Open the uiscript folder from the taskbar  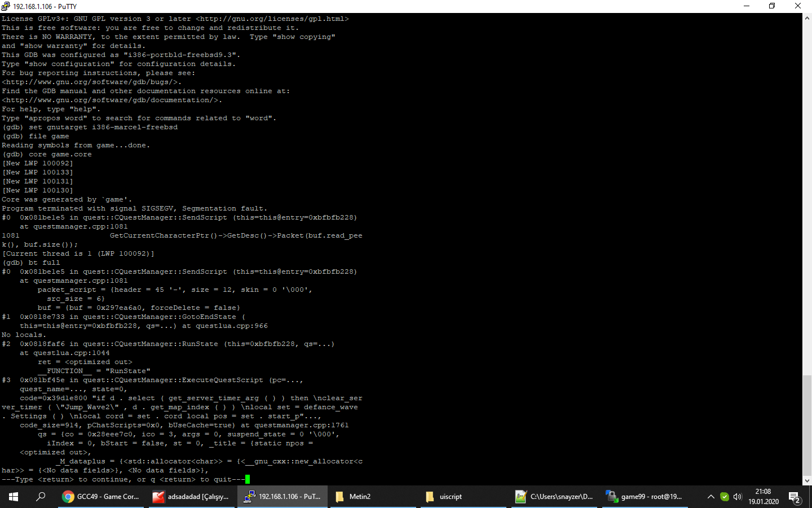464,497
